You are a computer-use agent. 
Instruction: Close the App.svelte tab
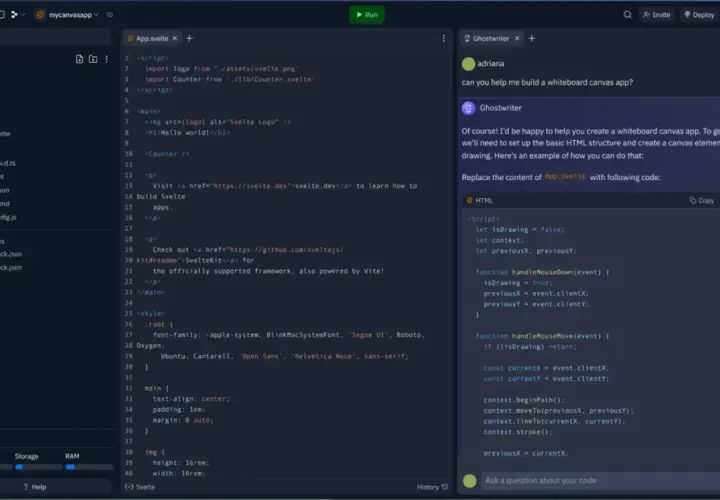[174, 39]
